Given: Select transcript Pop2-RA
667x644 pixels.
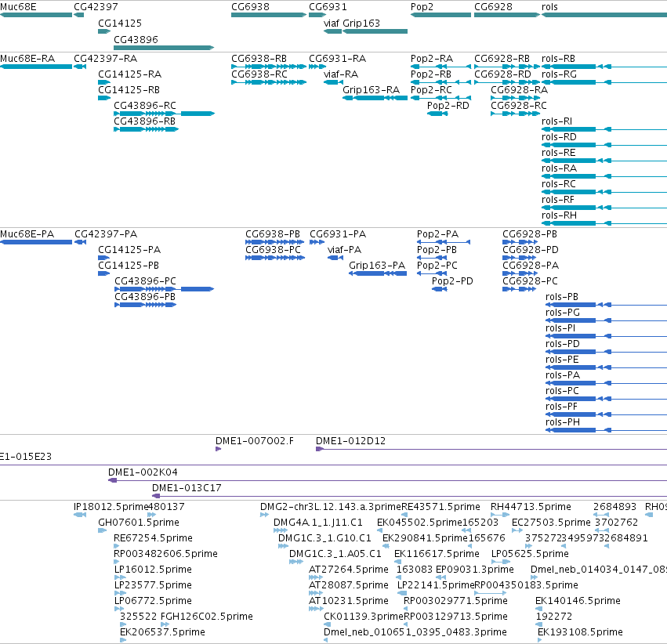Looking at the screenshot, I should pyautogui.click(x=432, y=59).
